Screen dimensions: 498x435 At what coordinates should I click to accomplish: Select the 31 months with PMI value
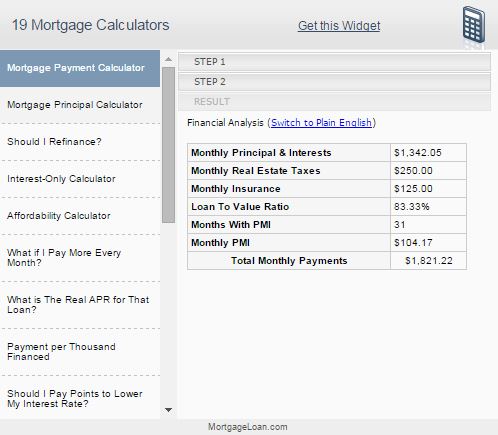point(399,225)
